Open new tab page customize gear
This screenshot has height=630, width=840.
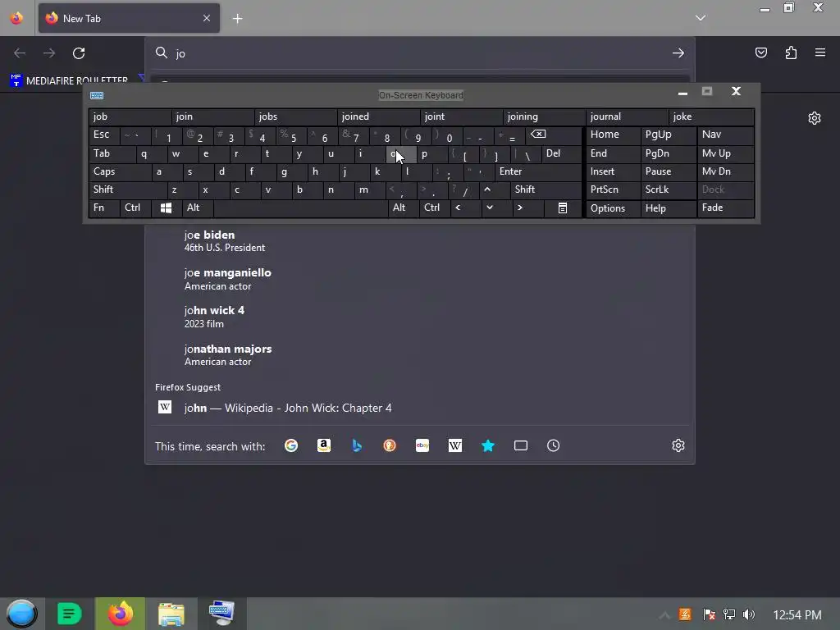(815, 118)
